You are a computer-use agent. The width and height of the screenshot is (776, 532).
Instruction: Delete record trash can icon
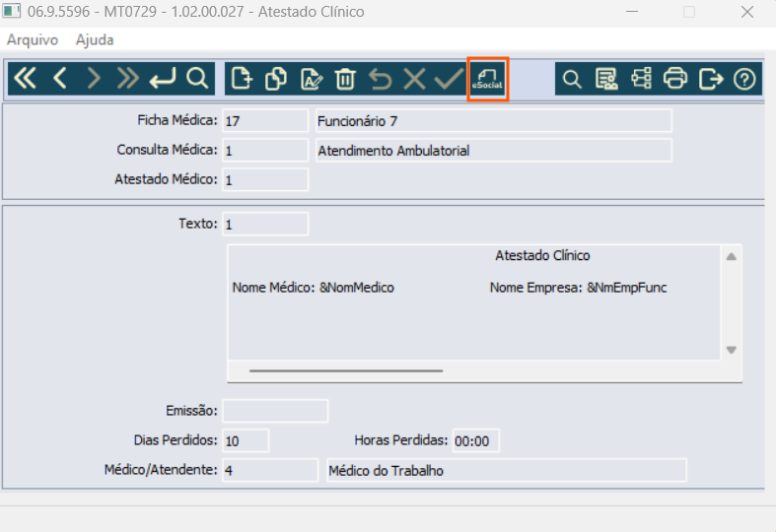tap(345, 79)
